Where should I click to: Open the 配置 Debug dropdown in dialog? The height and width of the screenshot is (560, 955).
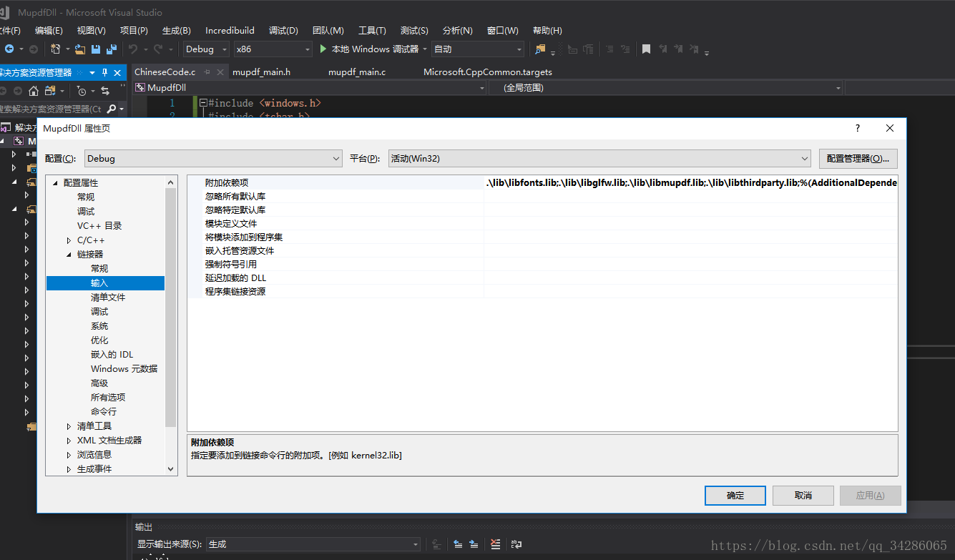(x=213, y=158)
